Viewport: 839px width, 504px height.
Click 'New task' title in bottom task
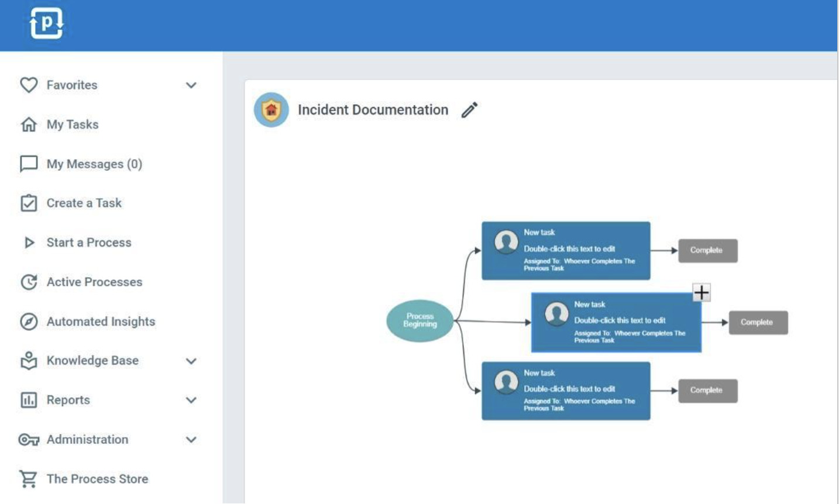pyautogui.click(x=539, y=372)
